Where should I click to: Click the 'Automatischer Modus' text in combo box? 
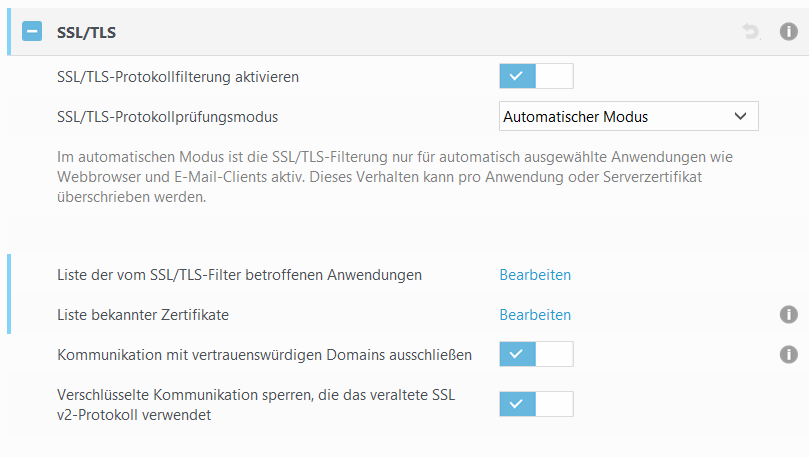(576, 117)
